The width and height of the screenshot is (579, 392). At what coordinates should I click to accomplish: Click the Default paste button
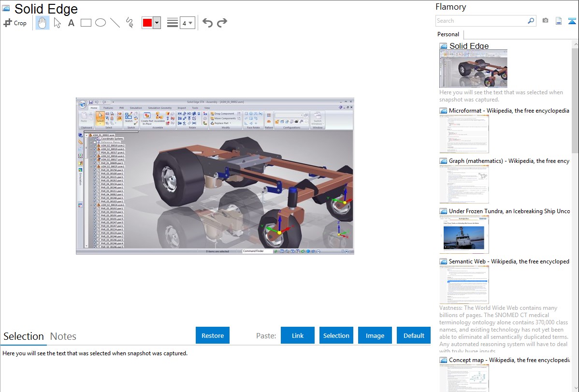(414, 335)
